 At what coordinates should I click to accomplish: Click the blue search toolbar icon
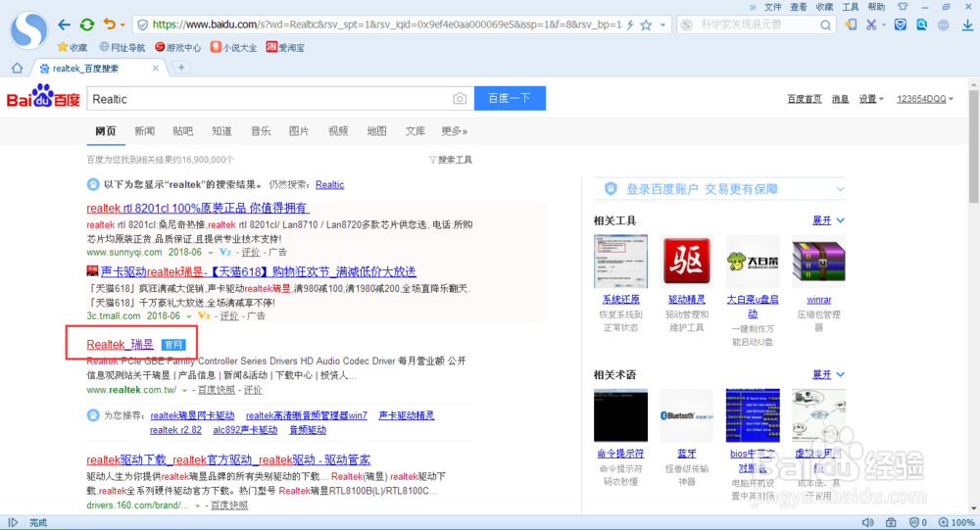922,25
